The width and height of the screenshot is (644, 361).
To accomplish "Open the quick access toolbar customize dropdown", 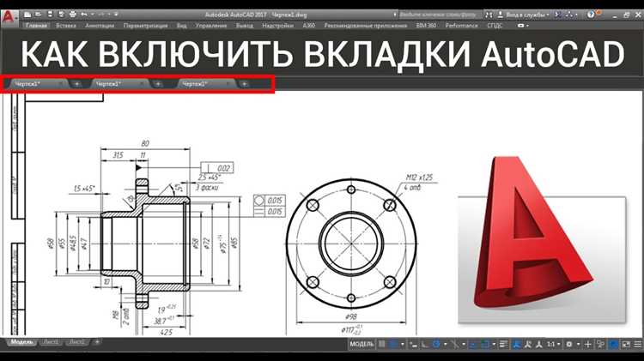I will [x=116, y=15].
